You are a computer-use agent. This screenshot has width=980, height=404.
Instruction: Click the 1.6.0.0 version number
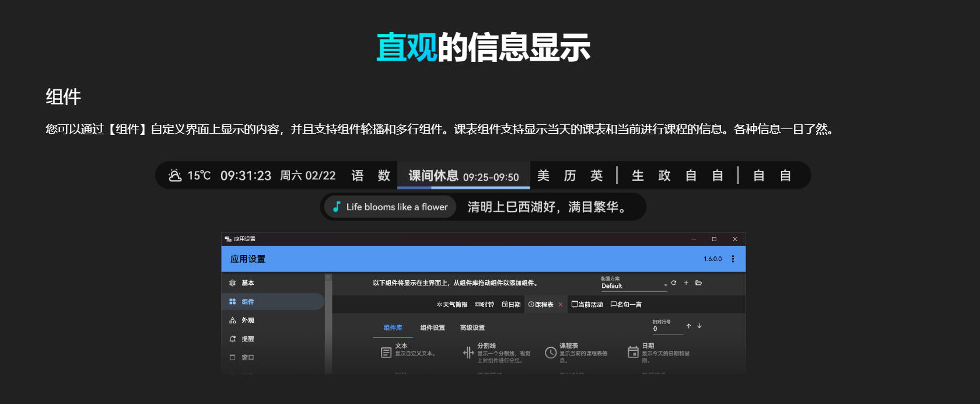(712, 259)
